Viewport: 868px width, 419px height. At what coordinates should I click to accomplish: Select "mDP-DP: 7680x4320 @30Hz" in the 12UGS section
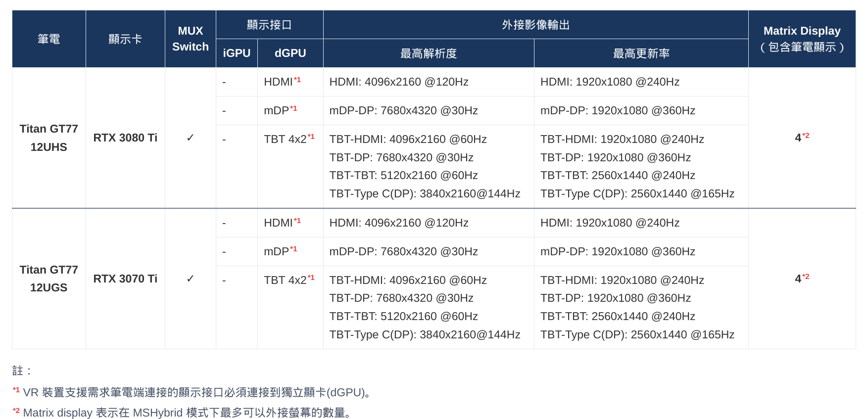(403, 251)
